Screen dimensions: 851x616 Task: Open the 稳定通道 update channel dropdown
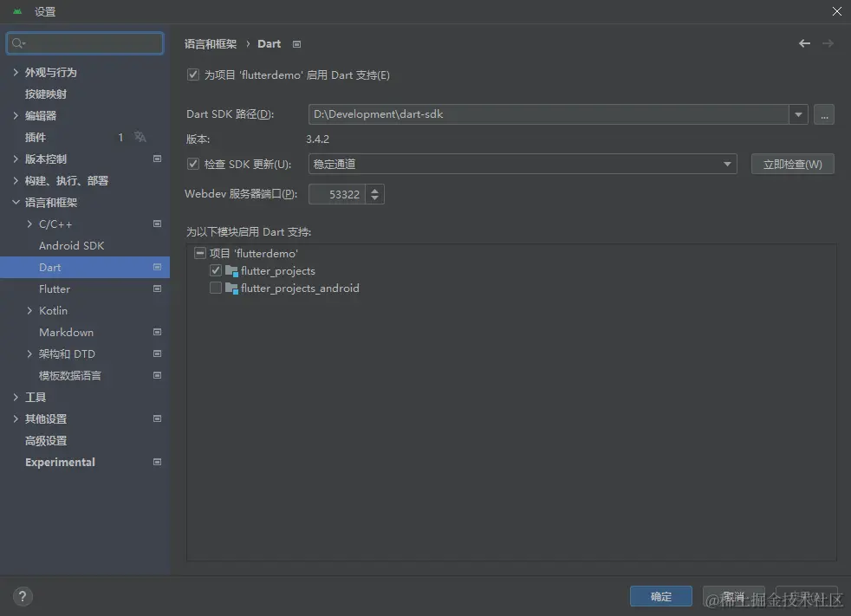tap(523, 164)
